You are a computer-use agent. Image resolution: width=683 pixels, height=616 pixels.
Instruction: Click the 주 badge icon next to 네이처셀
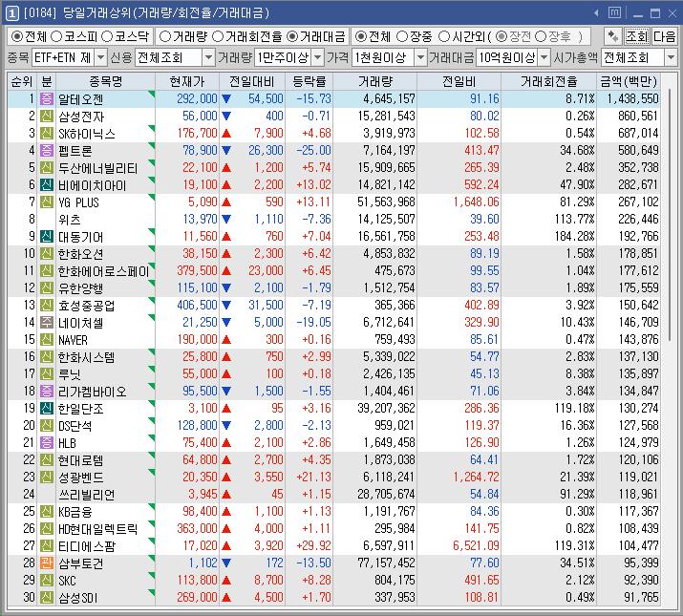pyautogui.click(x=47, y=322)
